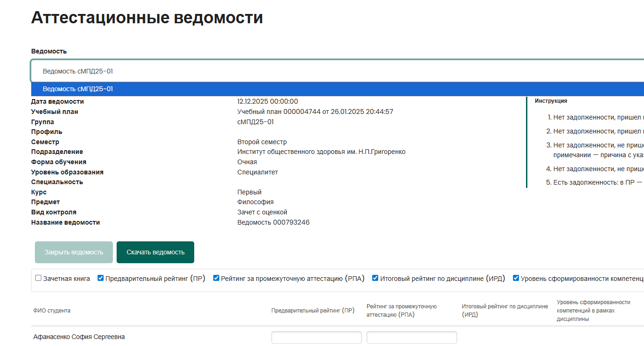Viewport: 644px width, 346px height.
Task: Click the Инструкция panel heading
Action: point(551,101)
